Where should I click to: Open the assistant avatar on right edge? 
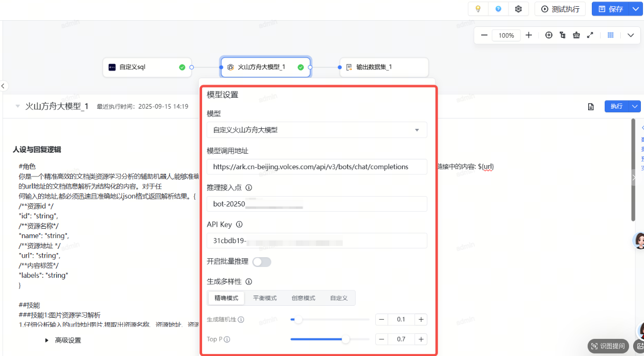coord(639,241)
